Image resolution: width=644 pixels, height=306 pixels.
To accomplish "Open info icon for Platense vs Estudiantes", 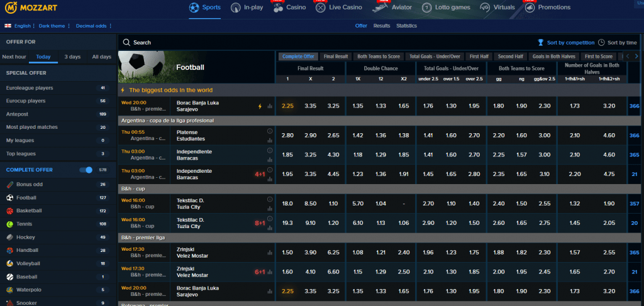I will click(x=270, y=131).
